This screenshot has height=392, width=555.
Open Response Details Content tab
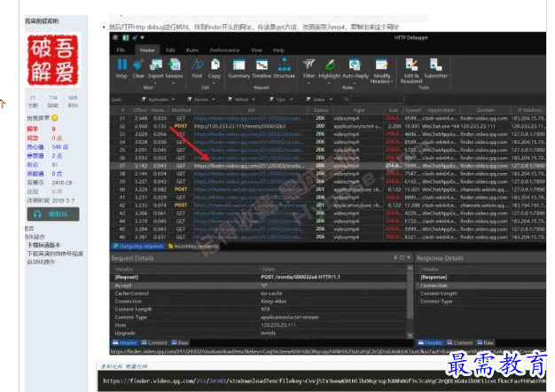(459, 343)
